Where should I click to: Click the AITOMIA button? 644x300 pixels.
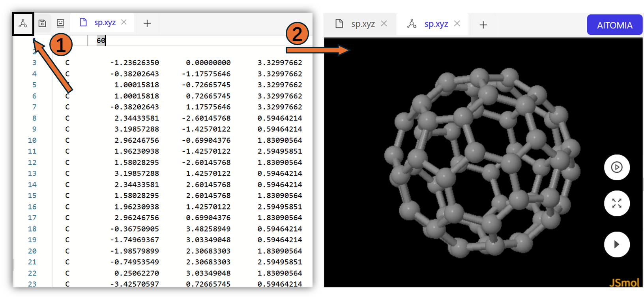614,25
